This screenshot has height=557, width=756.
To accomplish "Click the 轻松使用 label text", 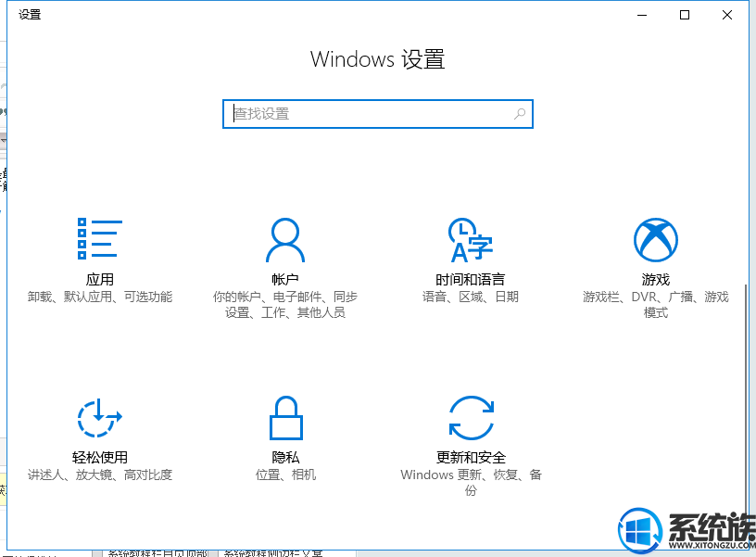I will [x=100, y=457].
